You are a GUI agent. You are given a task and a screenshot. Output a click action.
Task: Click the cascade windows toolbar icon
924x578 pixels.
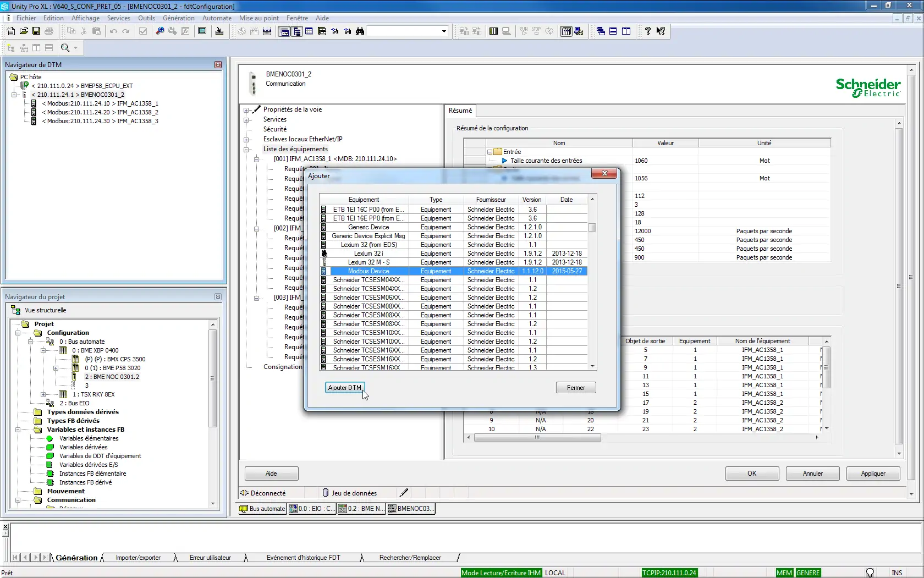click(x=601, y=31)
